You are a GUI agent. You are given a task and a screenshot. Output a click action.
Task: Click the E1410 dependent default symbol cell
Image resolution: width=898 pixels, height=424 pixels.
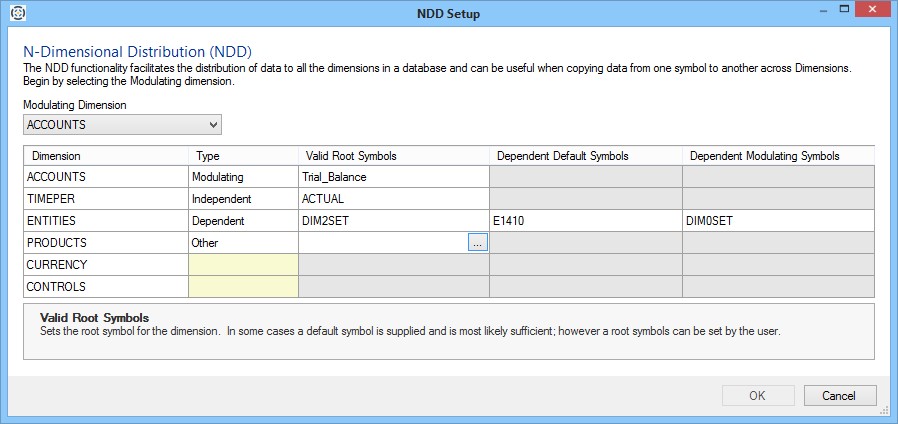pos(585,221)
